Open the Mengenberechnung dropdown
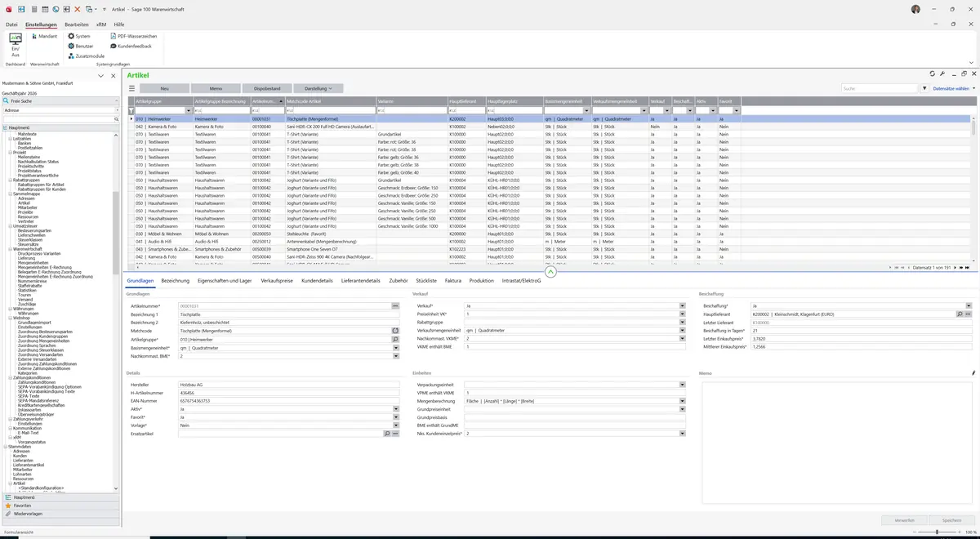 click(x=682, y=400)
